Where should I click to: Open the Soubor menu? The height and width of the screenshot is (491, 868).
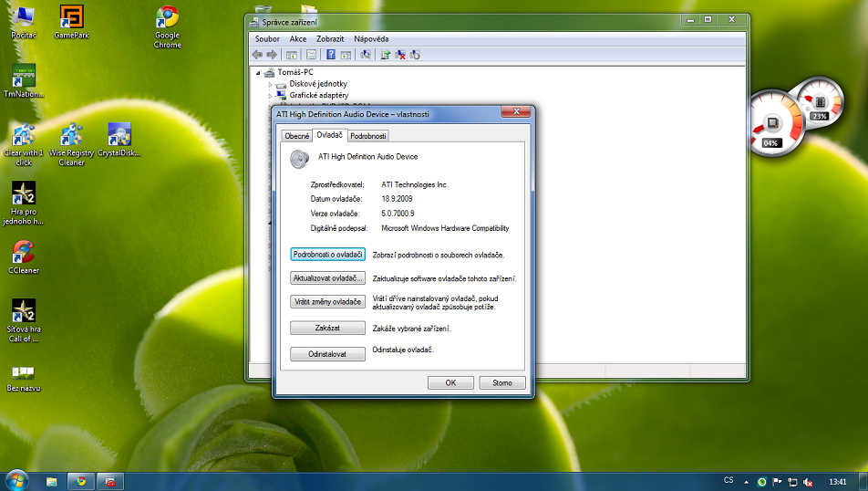(267, 39)
